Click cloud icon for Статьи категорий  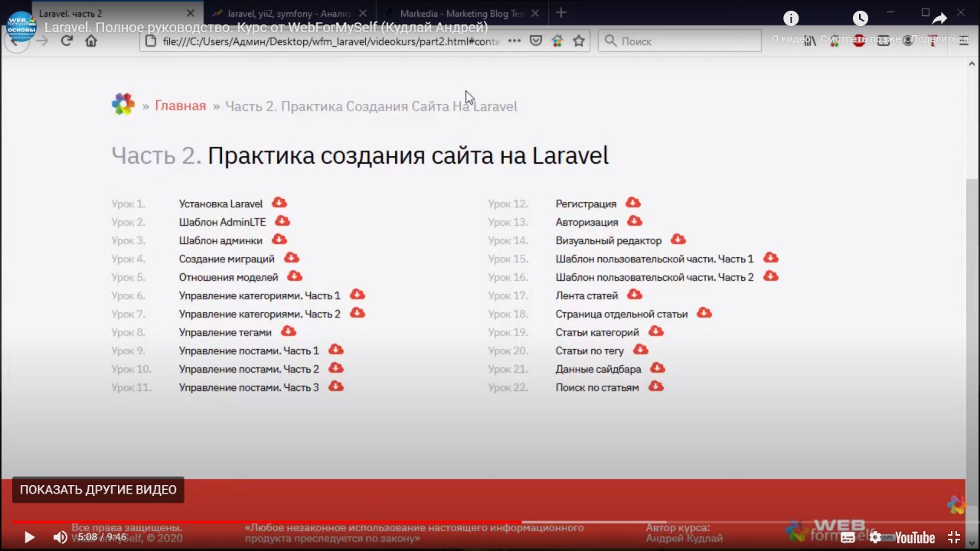point(656,331)
